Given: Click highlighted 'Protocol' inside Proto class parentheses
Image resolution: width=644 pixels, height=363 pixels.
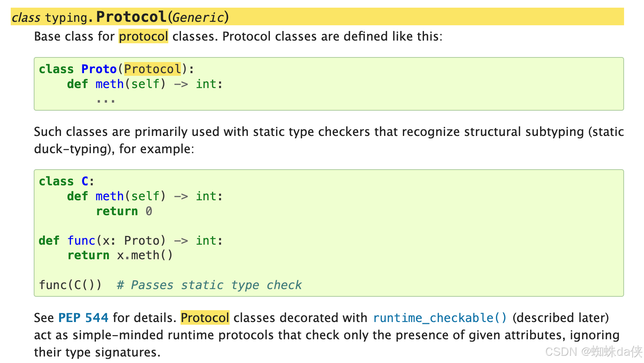Looking at the screenshot, I should (x=152, y=69).
